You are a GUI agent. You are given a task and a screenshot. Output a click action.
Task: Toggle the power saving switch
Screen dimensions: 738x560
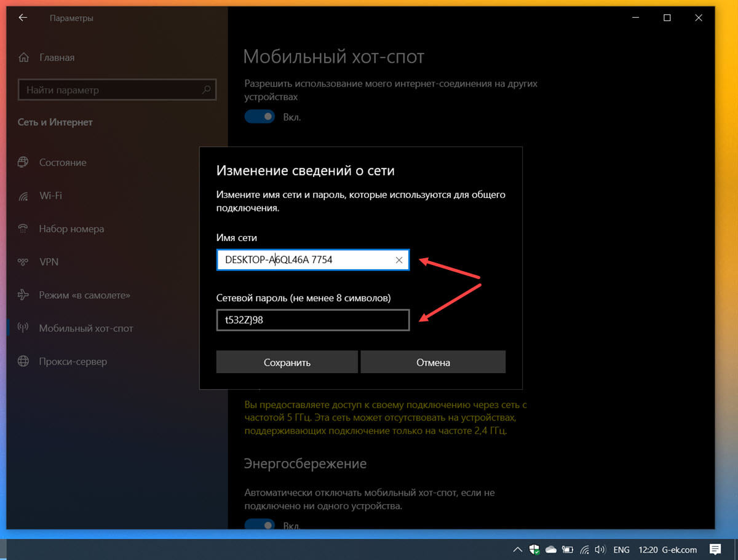coord(260,524)
